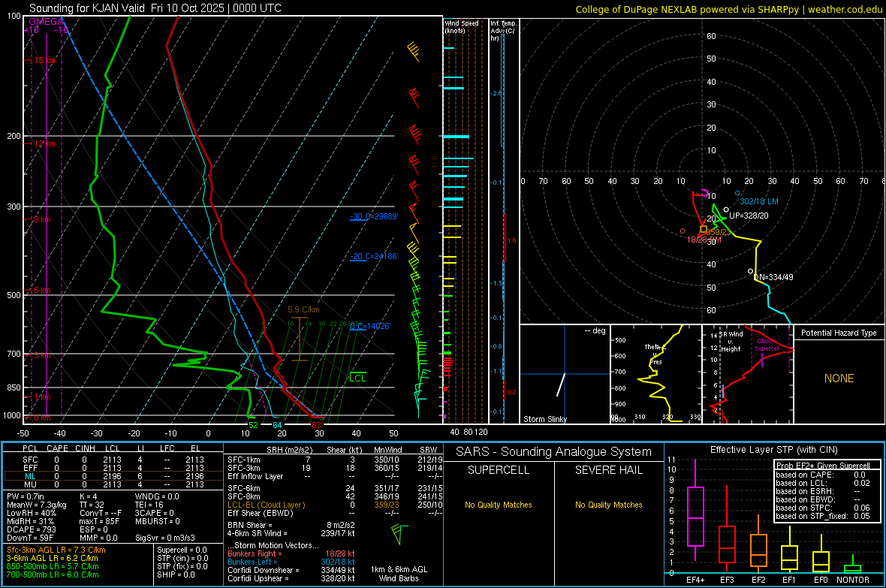Image resolution: width=886 pixels, height=588 pixels.
Task: Click the 'Eff Shear (EBWD)' row label
Action: click(261, 514)
